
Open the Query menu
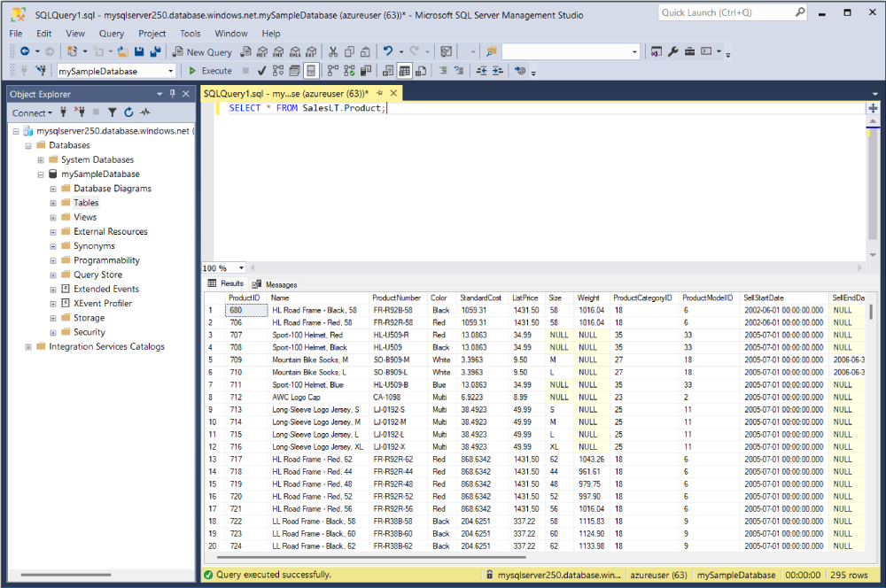(112, 34)
